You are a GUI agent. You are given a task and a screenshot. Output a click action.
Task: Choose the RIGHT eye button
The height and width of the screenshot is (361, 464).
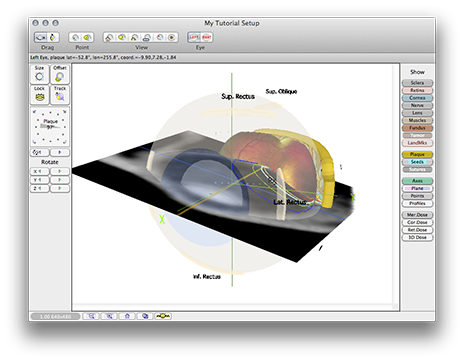[206, 37]
